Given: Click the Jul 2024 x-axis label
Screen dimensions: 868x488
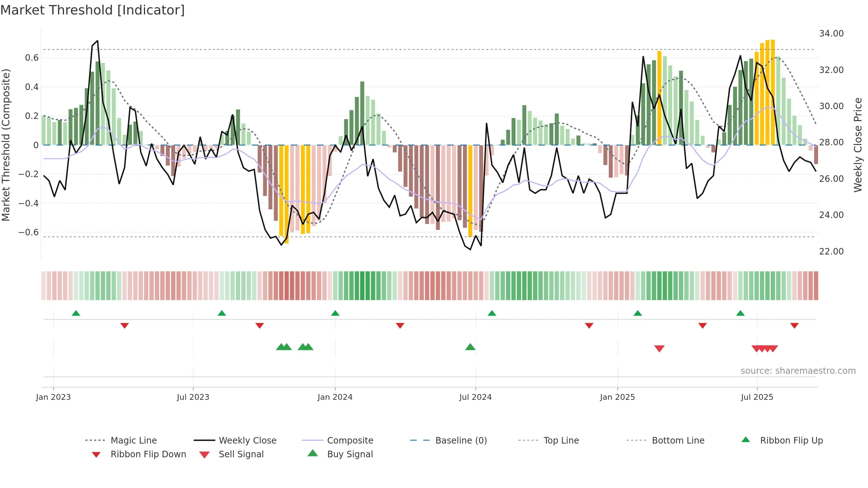Looking at the screenshot, I should coord(476,397).
